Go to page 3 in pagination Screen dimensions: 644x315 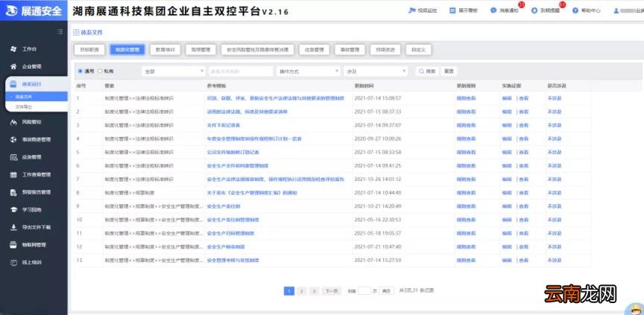tap(315, 291)
